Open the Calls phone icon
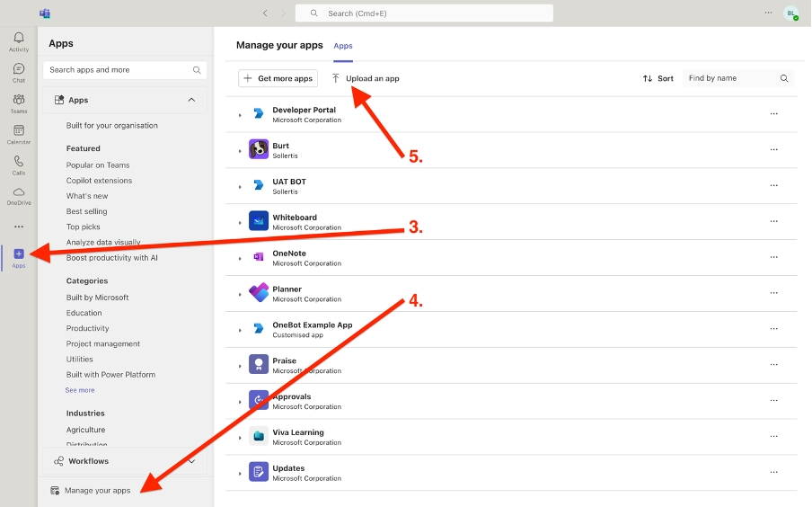The image size is (812, 507). pos(19,161)
